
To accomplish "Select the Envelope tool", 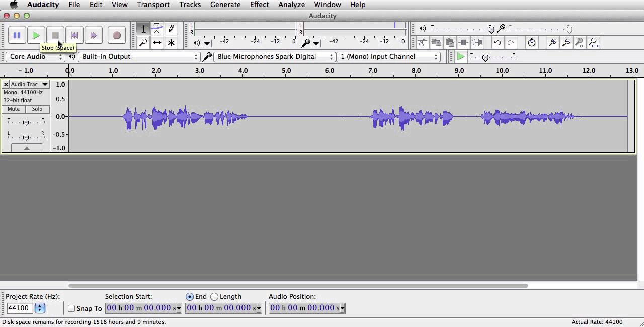I will click(157, 29).
